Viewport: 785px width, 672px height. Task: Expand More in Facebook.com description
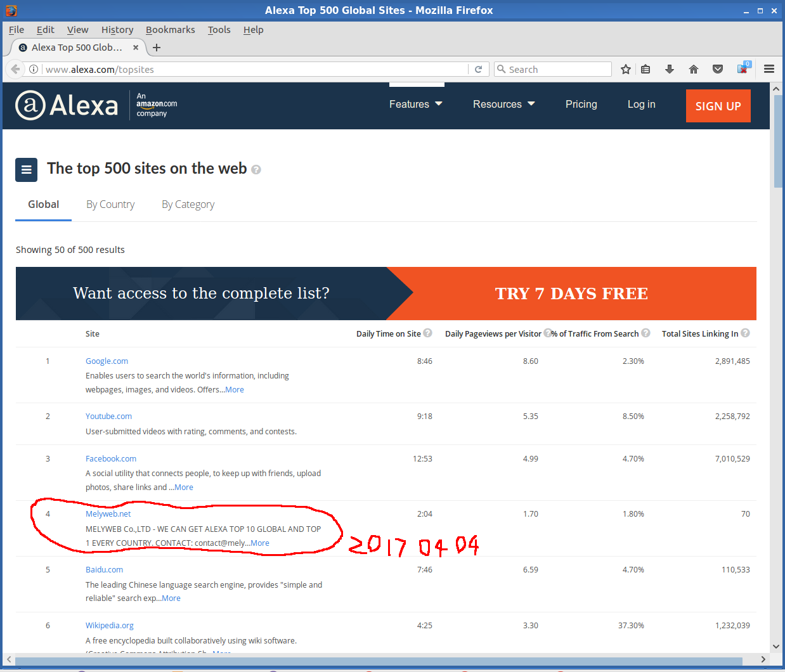(184, 487)
